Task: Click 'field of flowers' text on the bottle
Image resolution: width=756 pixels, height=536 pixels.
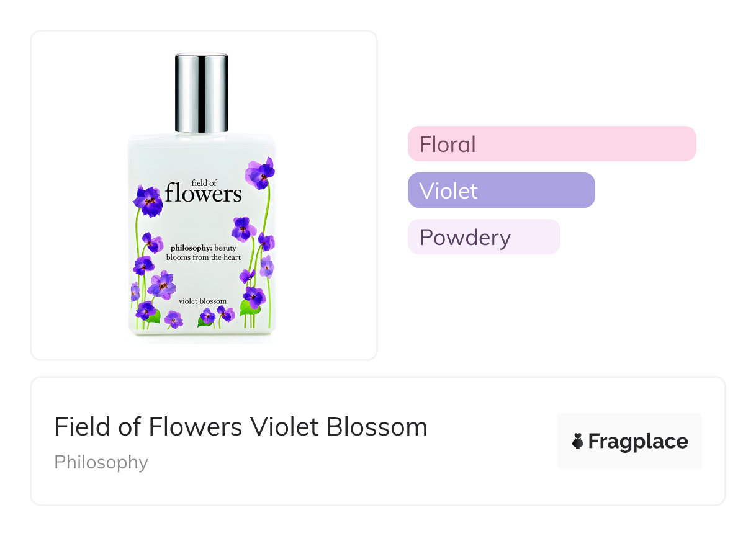Action: (203, 190)
